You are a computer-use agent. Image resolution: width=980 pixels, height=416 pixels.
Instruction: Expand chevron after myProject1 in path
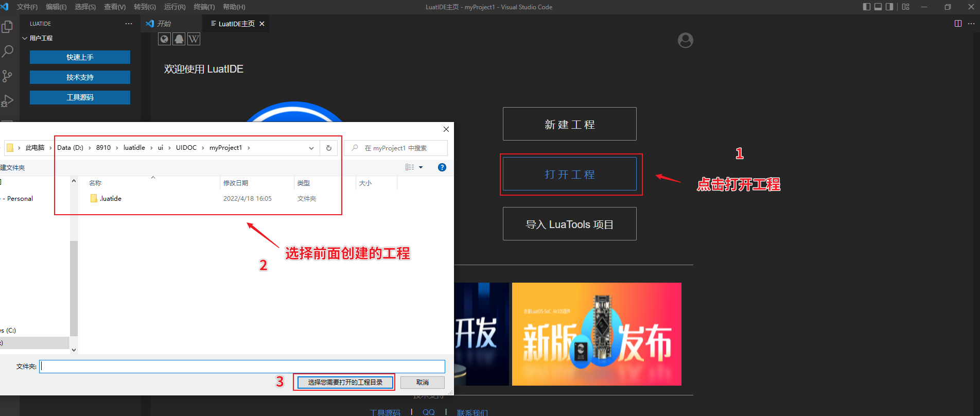click(x=249, y=148)
